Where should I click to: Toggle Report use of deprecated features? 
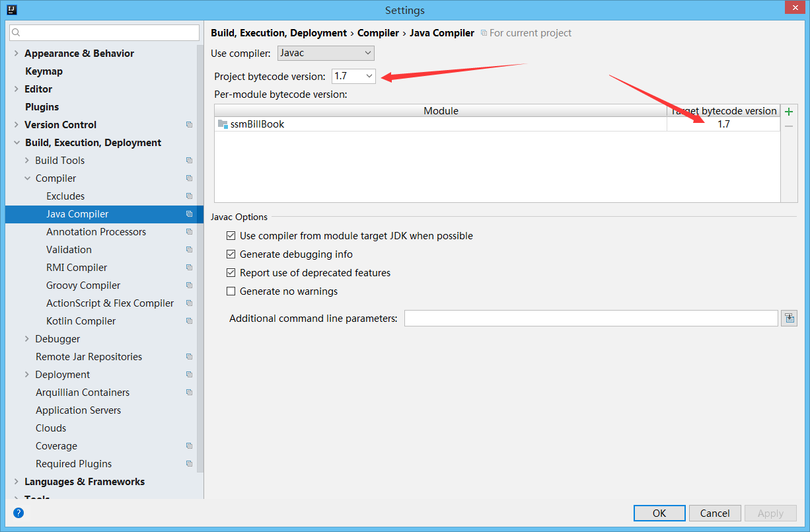[231, 273]
